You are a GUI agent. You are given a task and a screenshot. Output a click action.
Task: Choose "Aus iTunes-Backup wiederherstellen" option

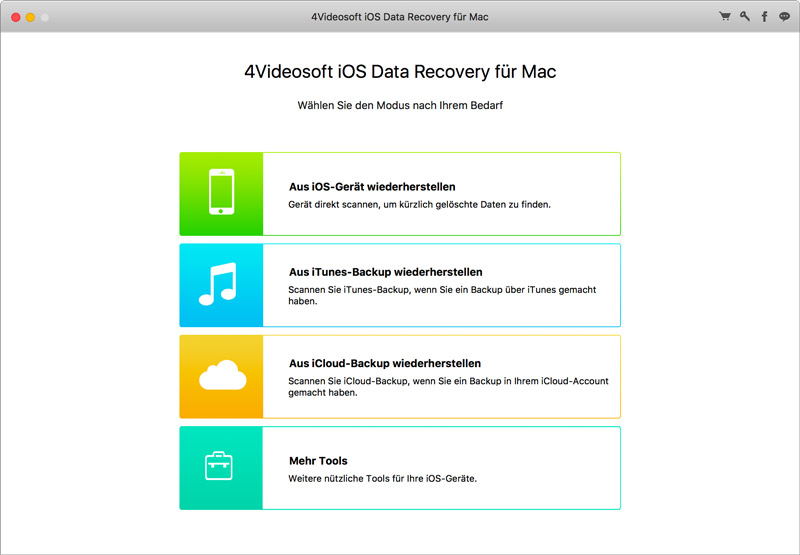(385, 272)
